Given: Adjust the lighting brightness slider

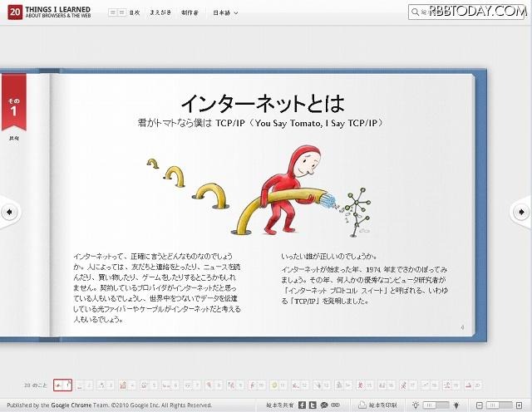Looking at the screenshot, I should pyautogui.click(x=436, y=405).
